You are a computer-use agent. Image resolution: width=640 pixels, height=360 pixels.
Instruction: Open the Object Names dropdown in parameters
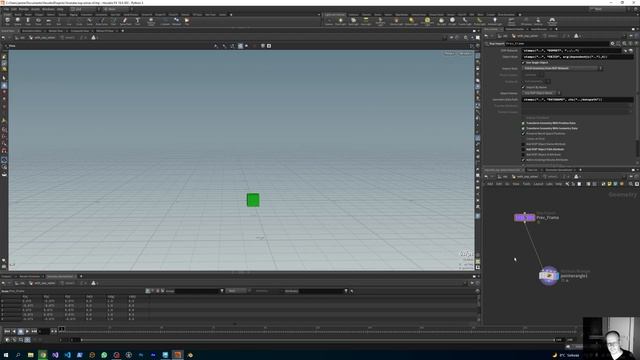pyautogui.click(x=542, y=93)
